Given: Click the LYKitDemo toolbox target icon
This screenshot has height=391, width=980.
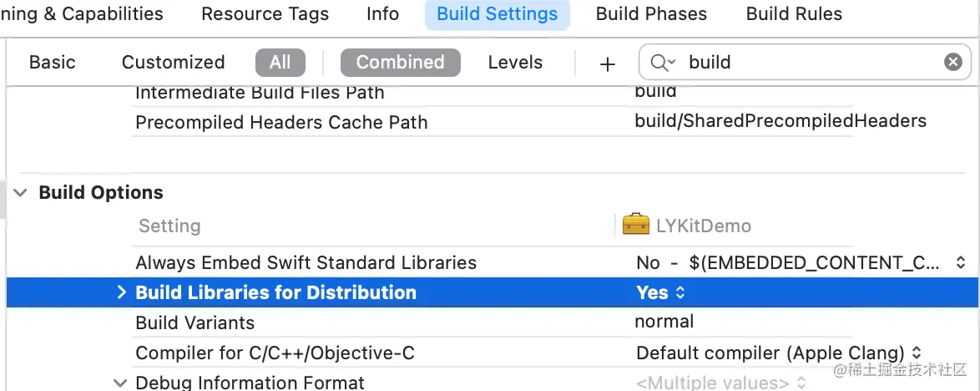Looking at the screenshot, I should [x=636, y=225].
